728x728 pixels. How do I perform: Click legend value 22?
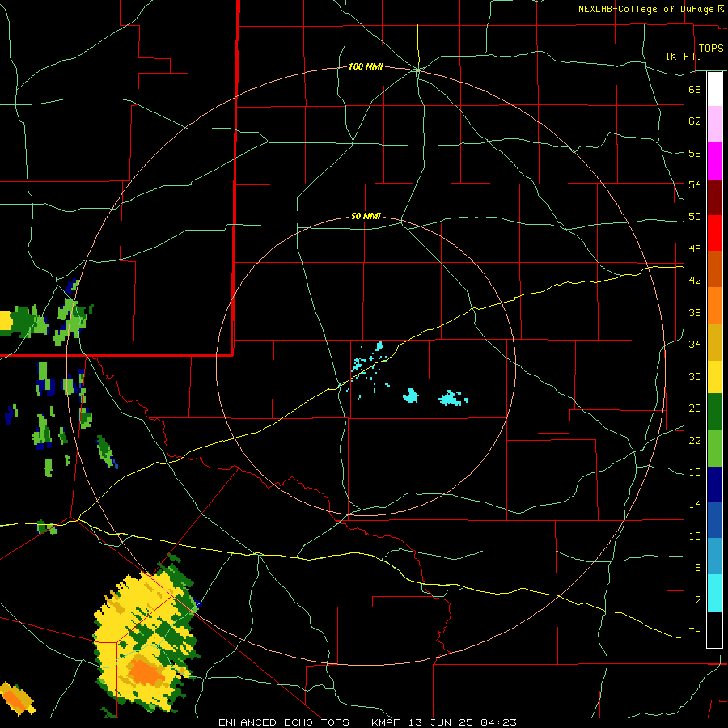pyautogui.click(x=695, y=440)
